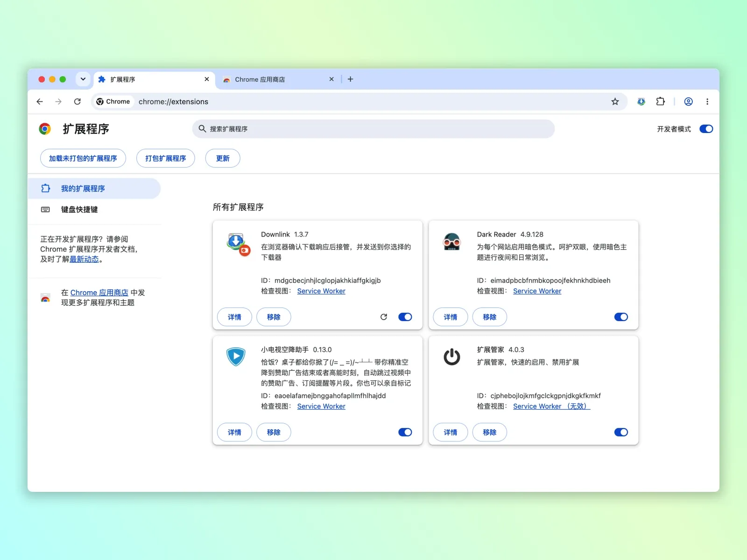Image resolution: width=747 pixels, height=560 pixels.
Task: Open Dark Reader's Service Worker link
Action: (x=537, y=291)
